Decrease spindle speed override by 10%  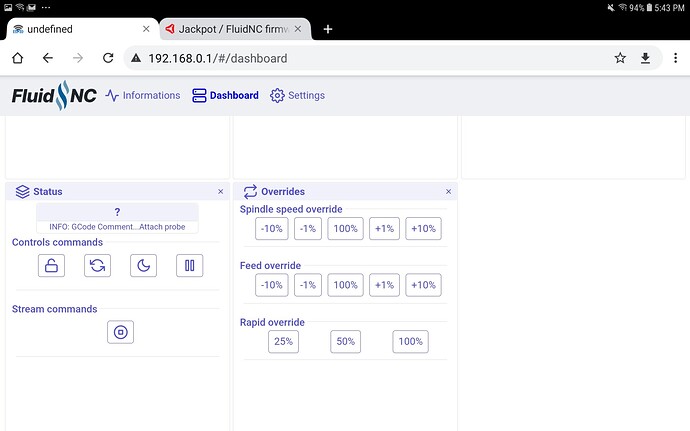coord(272,228)
